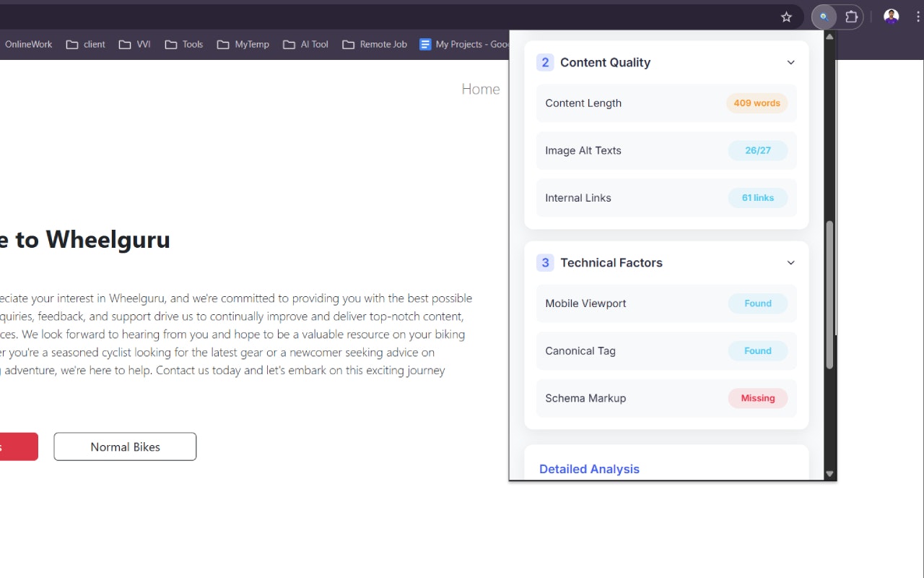Click the Chrome profile avatar
Screen dimensions: 924x578
tap(891, 16)
